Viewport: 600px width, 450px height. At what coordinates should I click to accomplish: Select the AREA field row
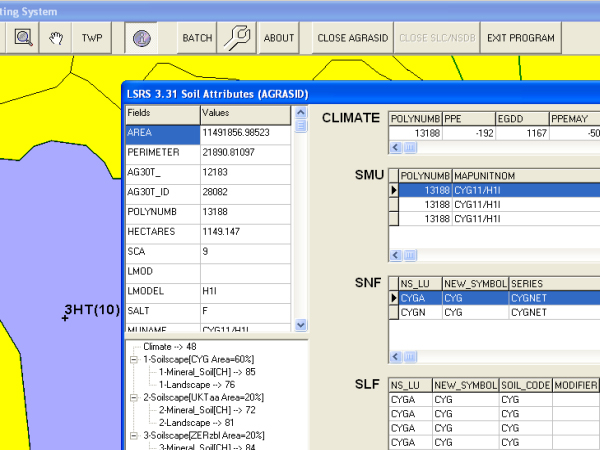pos(208,135)
